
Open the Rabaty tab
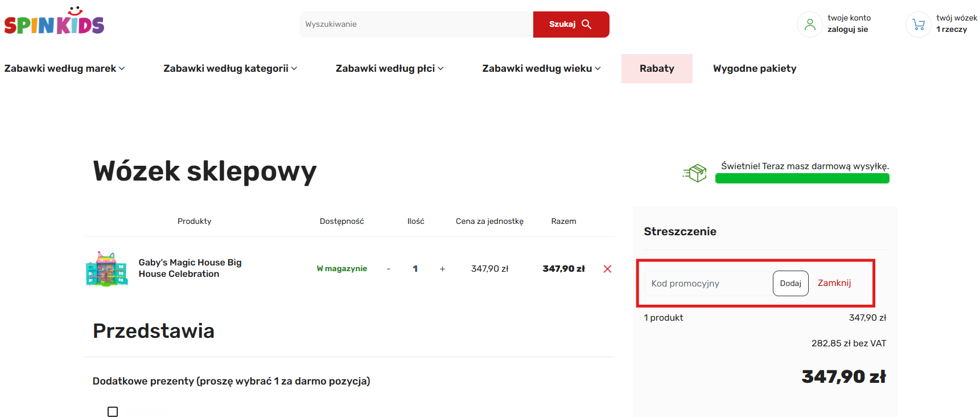[x=657, y=68]
